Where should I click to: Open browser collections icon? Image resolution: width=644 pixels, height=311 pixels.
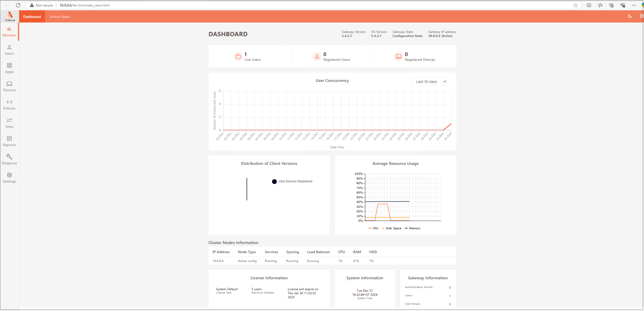(x=611, y=5)
